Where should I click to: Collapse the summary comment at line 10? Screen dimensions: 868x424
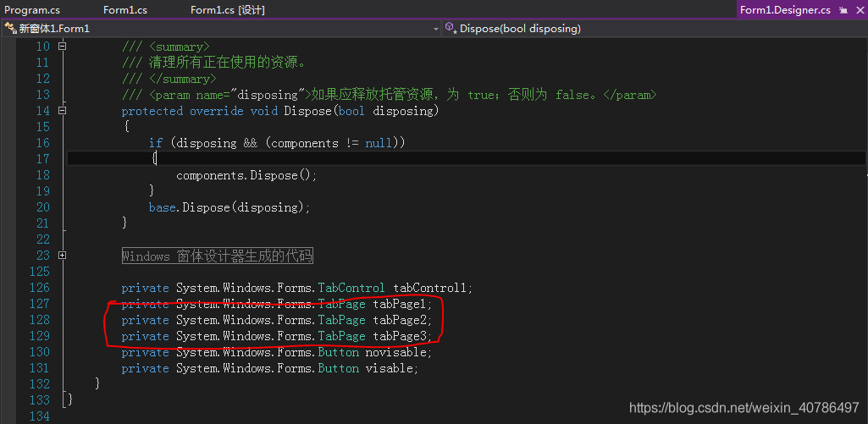(62, 46)
